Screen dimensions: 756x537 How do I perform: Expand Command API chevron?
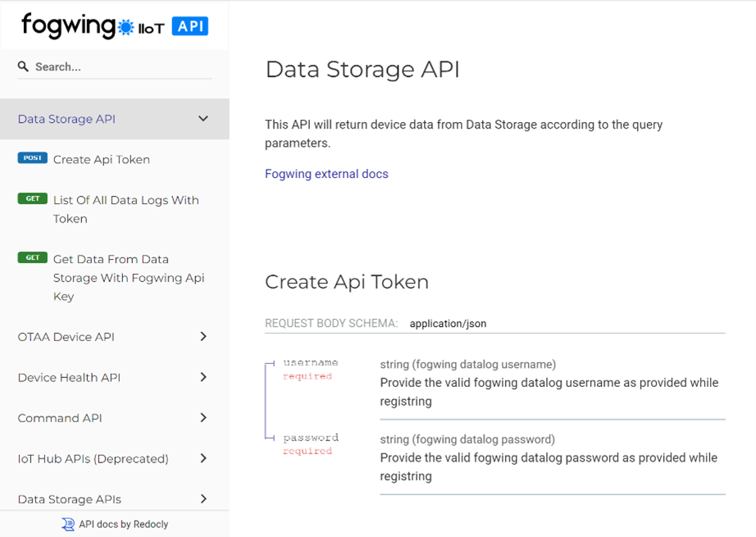(x=203, y=417)
